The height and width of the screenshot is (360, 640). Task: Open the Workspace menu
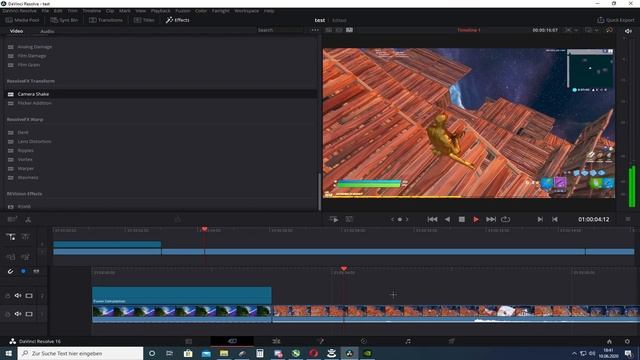(x=247, y=11)
